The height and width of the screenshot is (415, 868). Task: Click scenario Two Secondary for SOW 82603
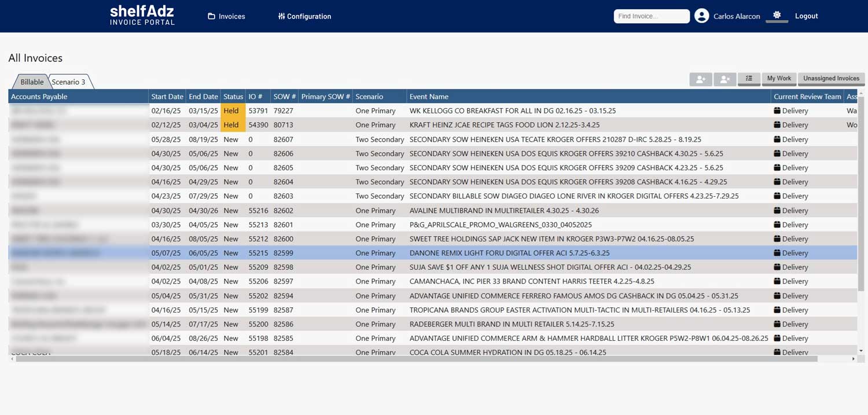coord(380,196)
